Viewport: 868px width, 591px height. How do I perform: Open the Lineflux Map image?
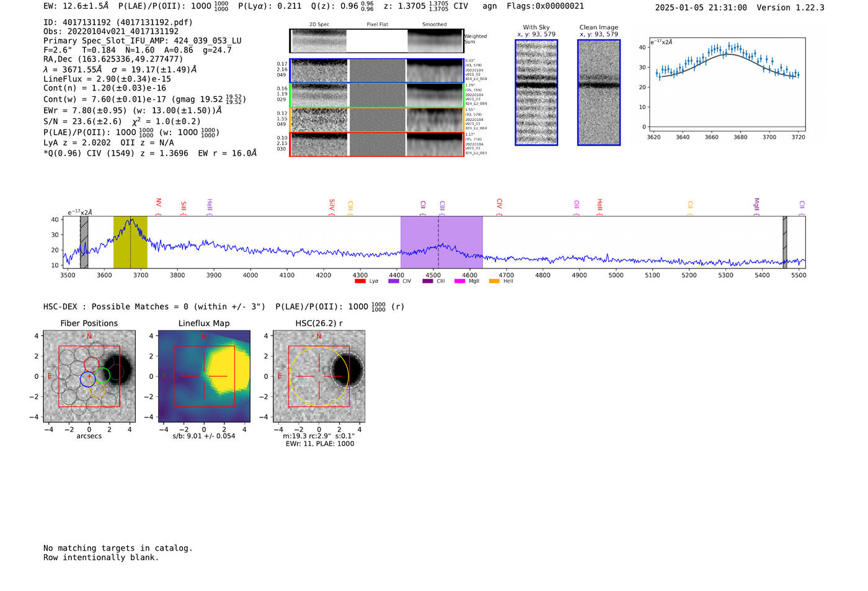point(204,376)
